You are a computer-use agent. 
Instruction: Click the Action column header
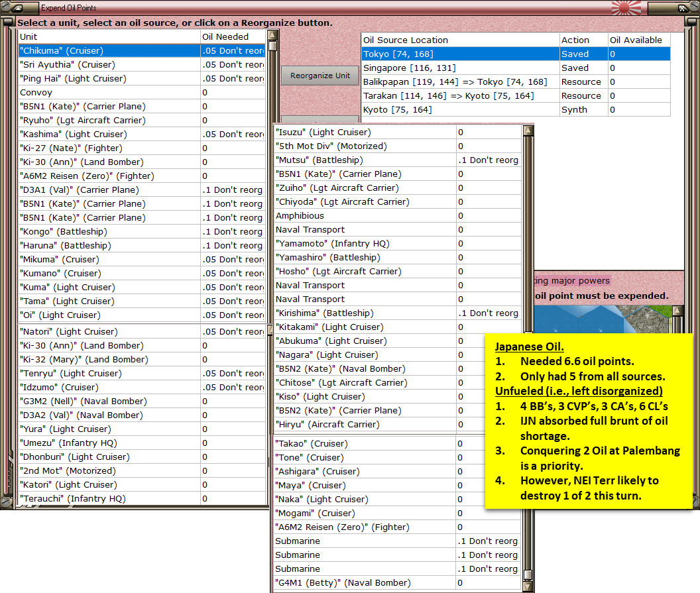[x=584, y=40]
